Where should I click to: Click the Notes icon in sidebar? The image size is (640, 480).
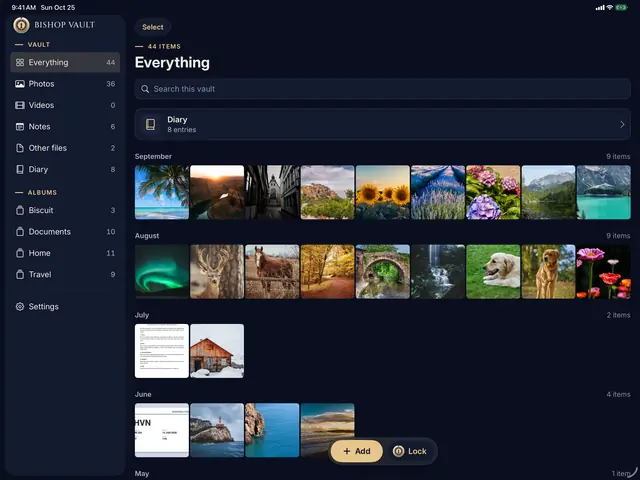click(x=20, y=127)
